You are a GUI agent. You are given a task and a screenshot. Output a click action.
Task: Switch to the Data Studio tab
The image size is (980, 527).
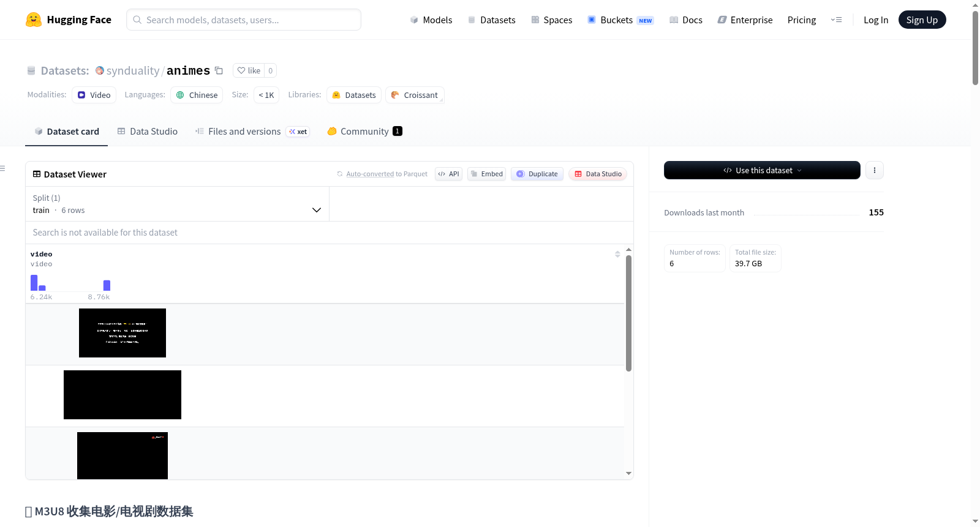pos(148,131)
